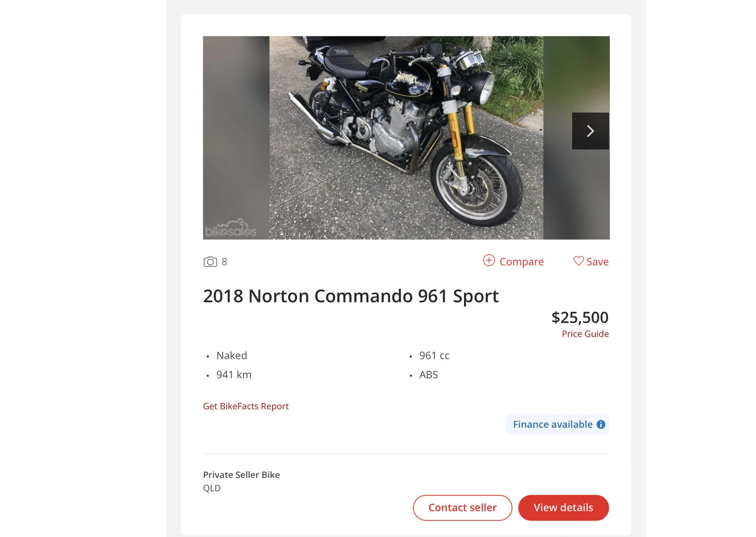Click the Private Seller Bike label
Screen dimensions: 756x537
[x=241, y=475]
